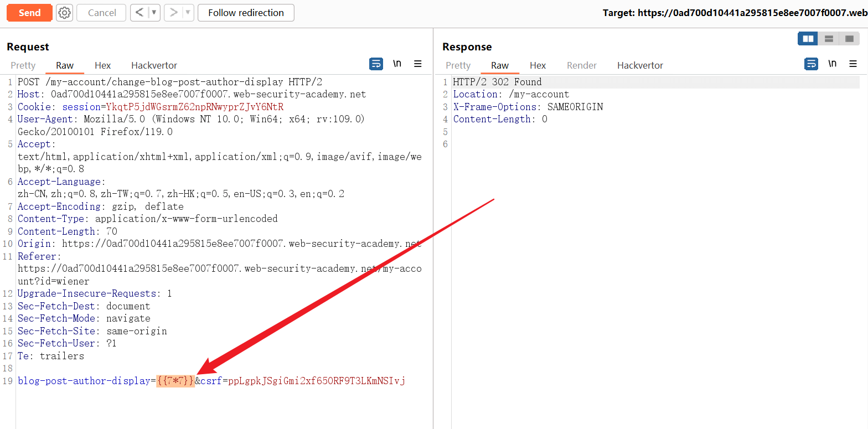Toggle non-printable characters in Request panel
Image resolution: width=868 pixels, height=429 pixels.
click(x=397, y=64)
